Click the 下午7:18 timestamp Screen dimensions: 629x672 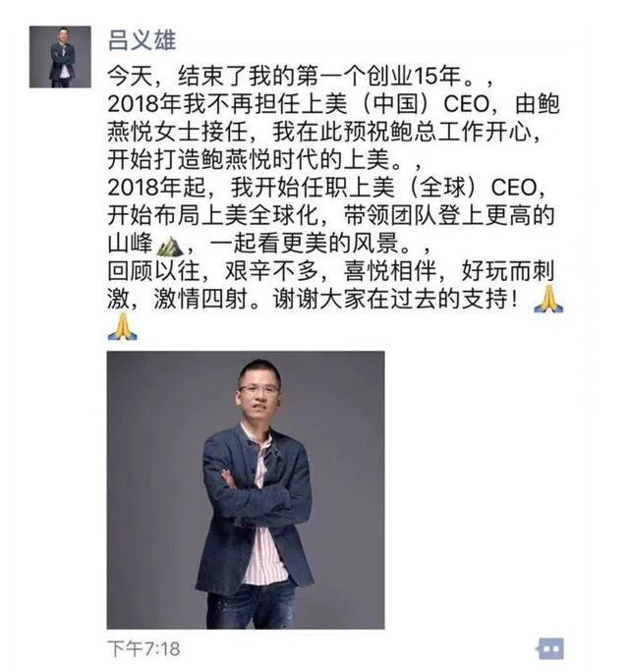pos(143,648)
